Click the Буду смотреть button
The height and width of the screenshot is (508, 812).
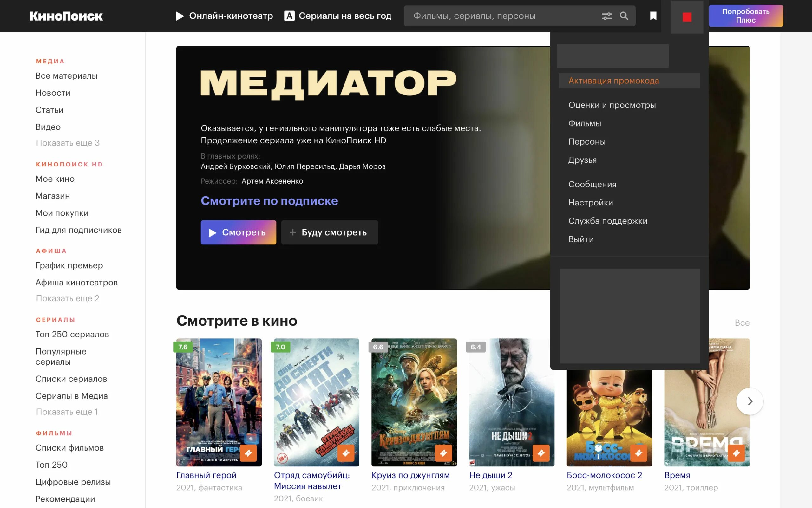click(329, 232)
